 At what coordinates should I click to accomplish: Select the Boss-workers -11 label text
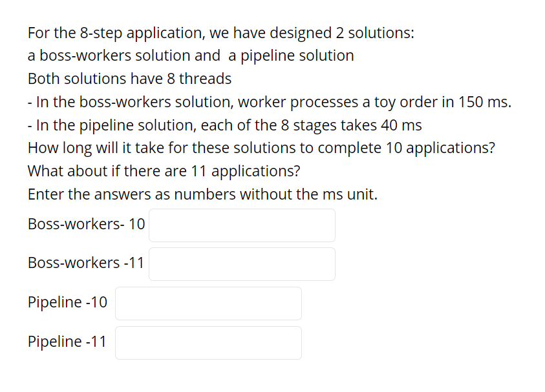coord(85,263)
